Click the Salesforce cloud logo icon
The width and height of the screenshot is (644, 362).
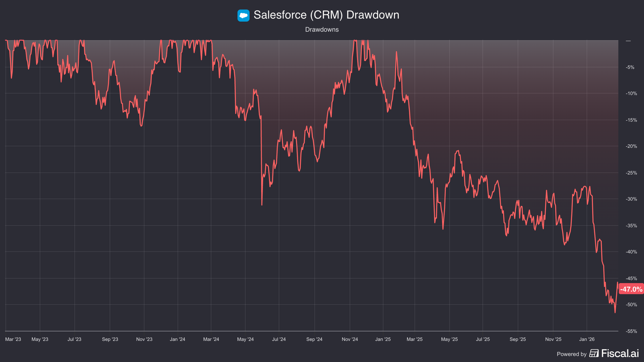[243, 15]
